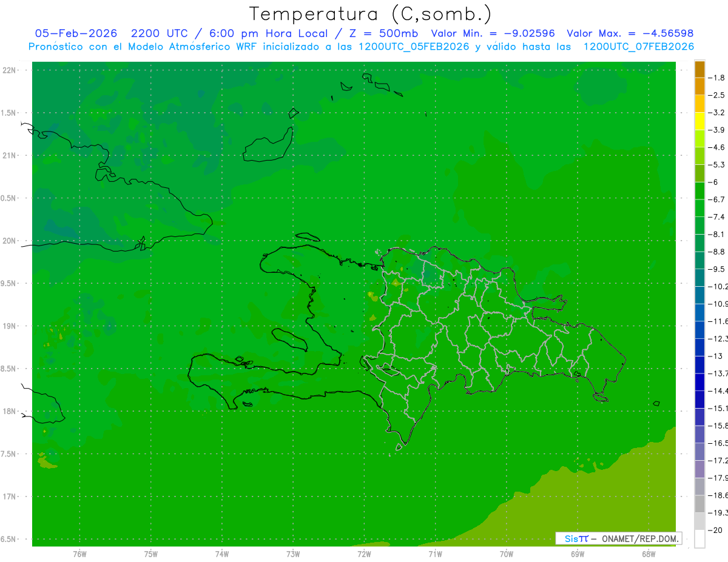Click the "71W" longitude label
The image size is (728, 562).
pyautogui.click(x=435, y=554)
